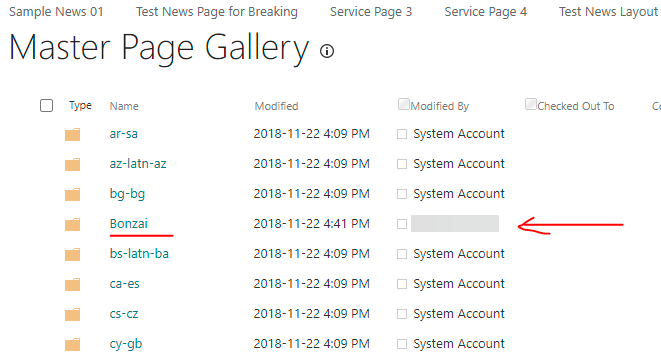Click the redacted Modified By name for Bonzai
Screen dimensions: 661x362
455,223
